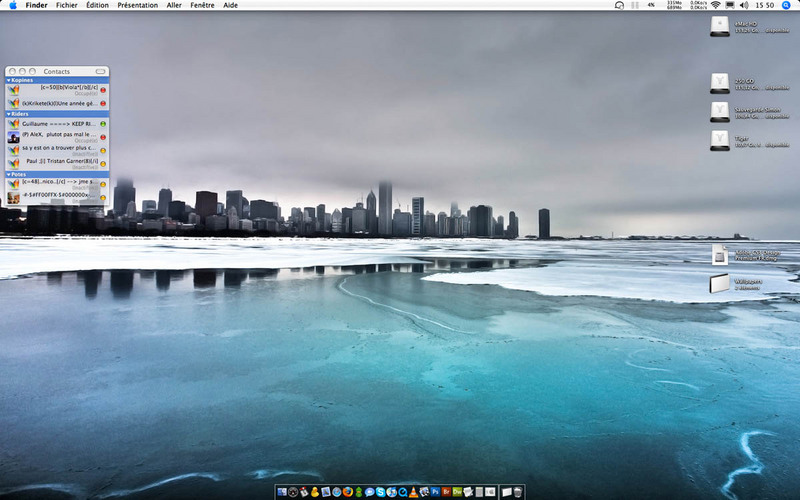
Task: Click the network speed 0.0Ko/s indicator
Action: coord(698,5)
